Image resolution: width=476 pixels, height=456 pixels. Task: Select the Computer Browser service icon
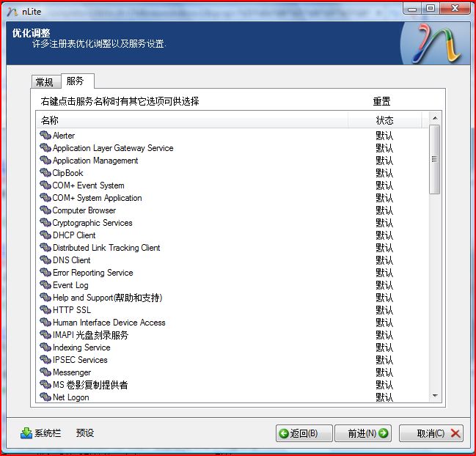pyautogui.click(x=45, y=210)
